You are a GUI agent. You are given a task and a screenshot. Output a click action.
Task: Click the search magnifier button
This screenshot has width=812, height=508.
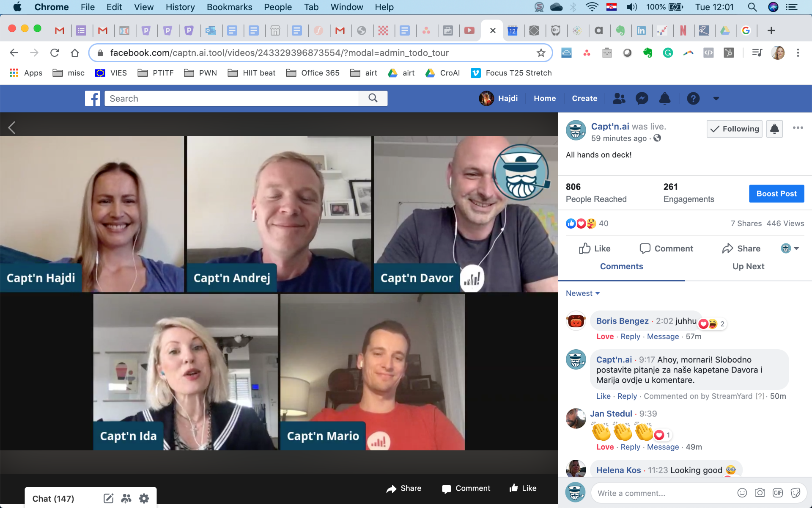[373, 98]
